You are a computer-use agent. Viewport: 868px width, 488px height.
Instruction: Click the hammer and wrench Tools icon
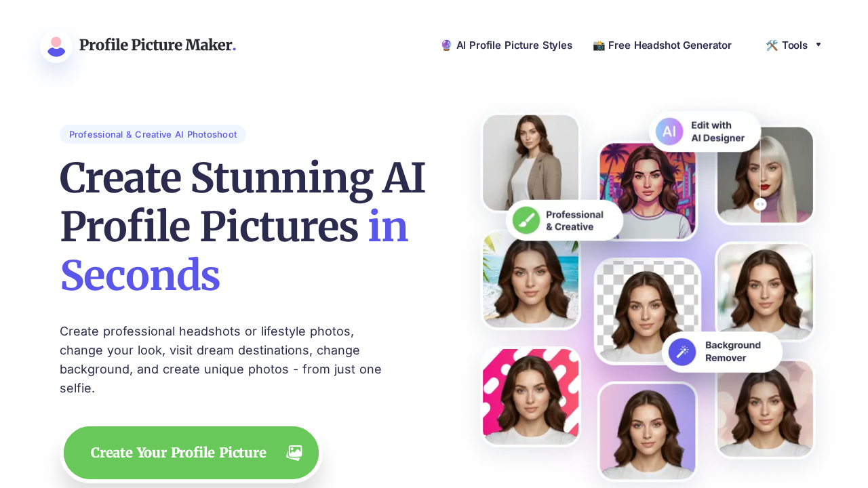pyautogui.click(x=772, y=45)
